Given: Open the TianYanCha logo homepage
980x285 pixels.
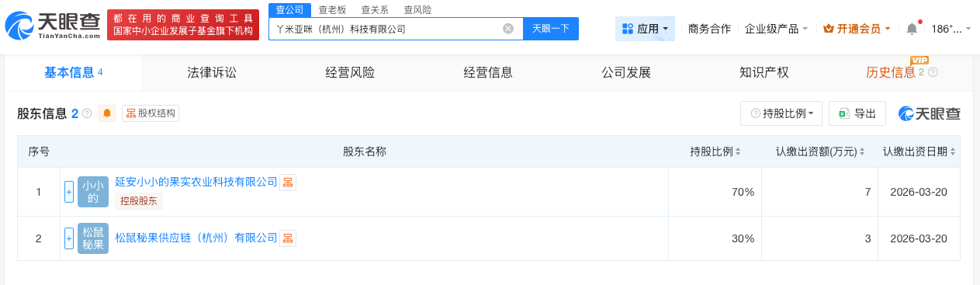Looking at the screenshot, I should [x=53, y=26].
